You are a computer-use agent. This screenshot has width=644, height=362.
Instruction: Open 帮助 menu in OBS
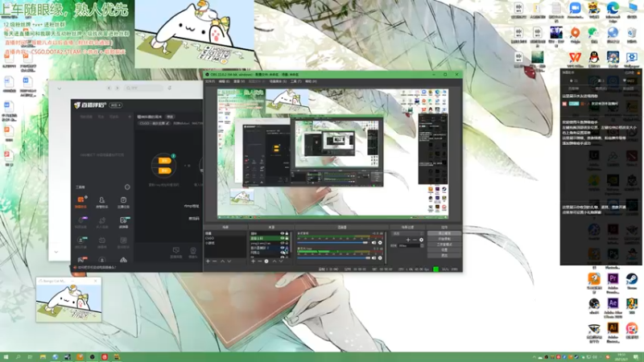tap(311, 81)
